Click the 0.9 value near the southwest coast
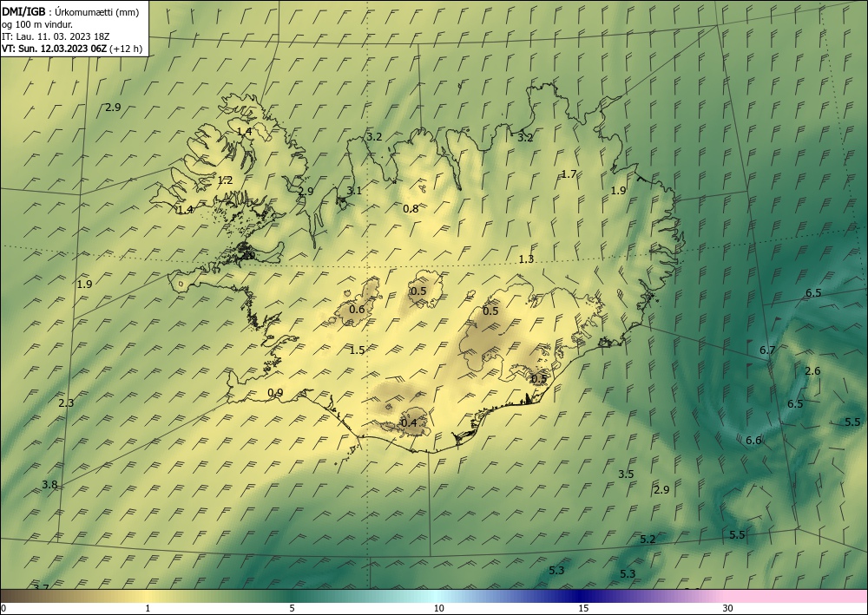 click(x=276, y=393)
